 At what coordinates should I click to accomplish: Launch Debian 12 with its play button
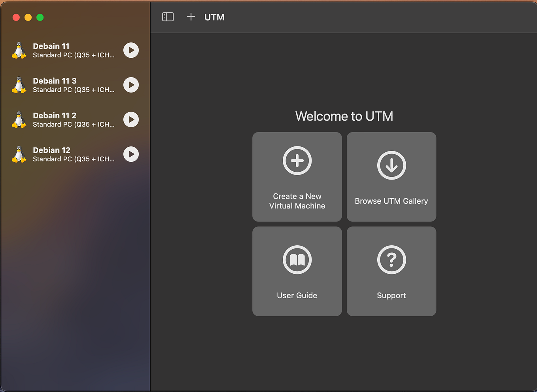(x=131, y=154)
